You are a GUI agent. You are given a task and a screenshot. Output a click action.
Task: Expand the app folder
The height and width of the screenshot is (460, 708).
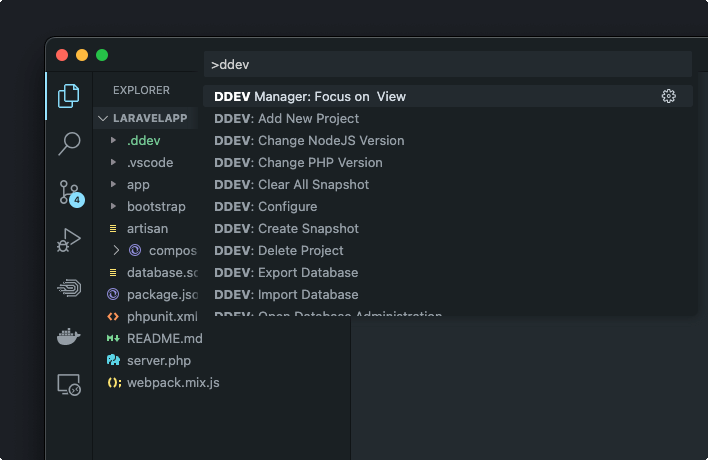(x=113, y=184)
